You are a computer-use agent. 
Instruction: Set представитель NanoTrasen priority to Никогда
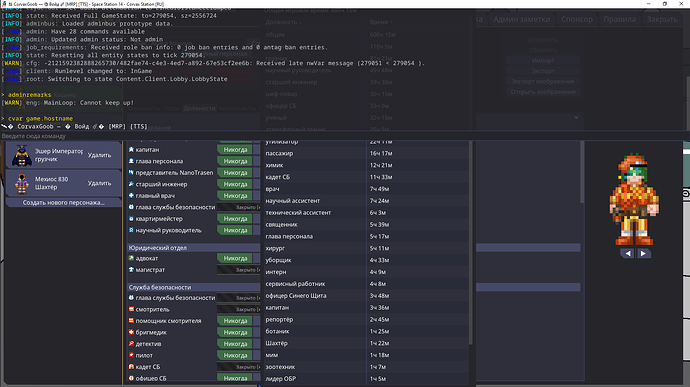pos(235,173)
